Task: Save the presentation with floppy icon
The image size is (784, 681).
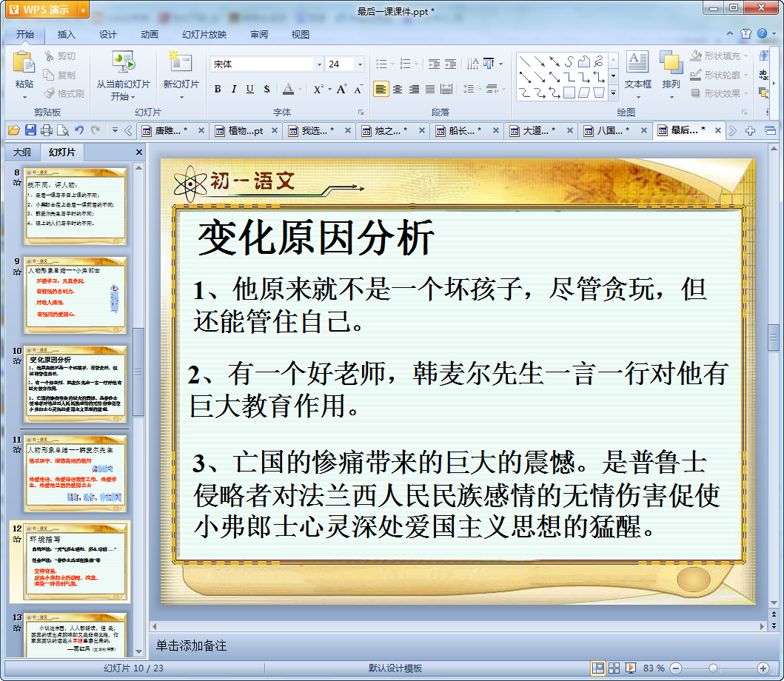Action: click(30, 130)
